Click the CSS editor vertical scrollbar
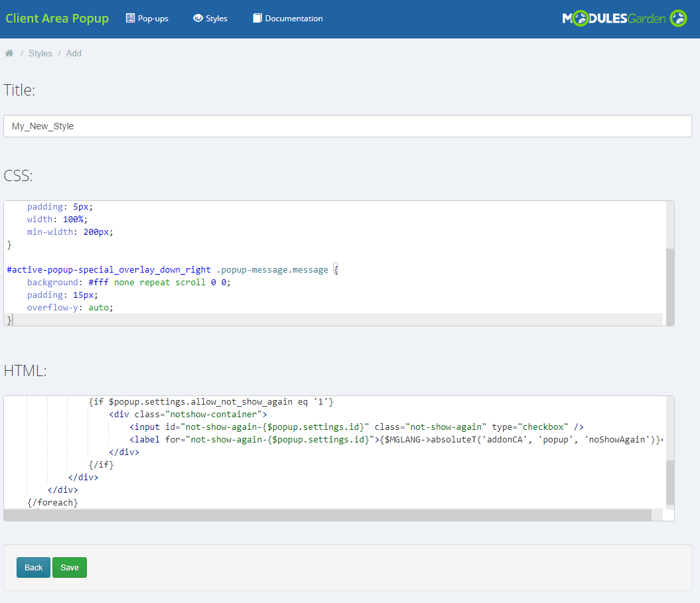This screenshot has height=603, width=700. point(670,286)
